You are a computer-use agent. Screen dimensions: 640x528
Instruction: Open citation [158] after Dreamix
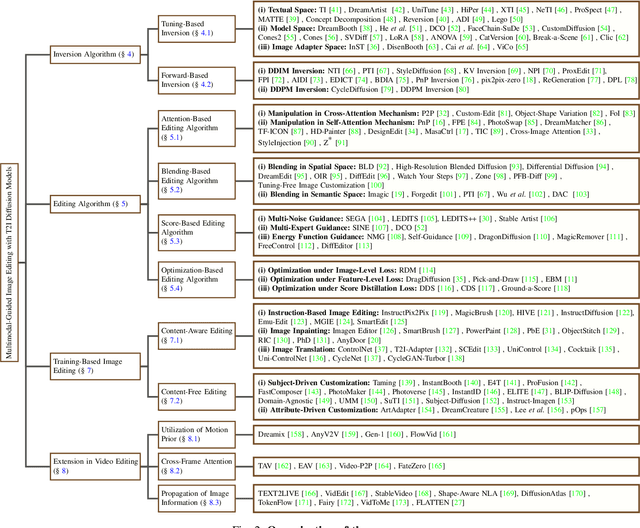(x=296, y=435)
